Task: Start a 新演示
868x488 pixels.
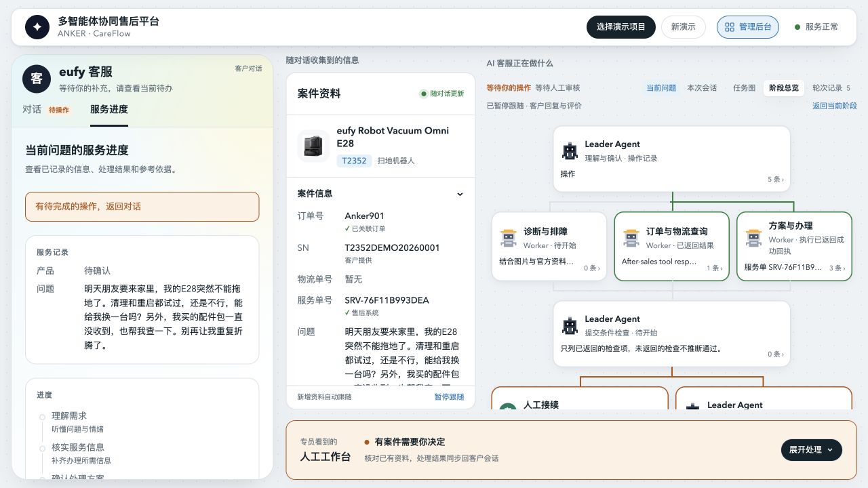Action: coord(684,27)
